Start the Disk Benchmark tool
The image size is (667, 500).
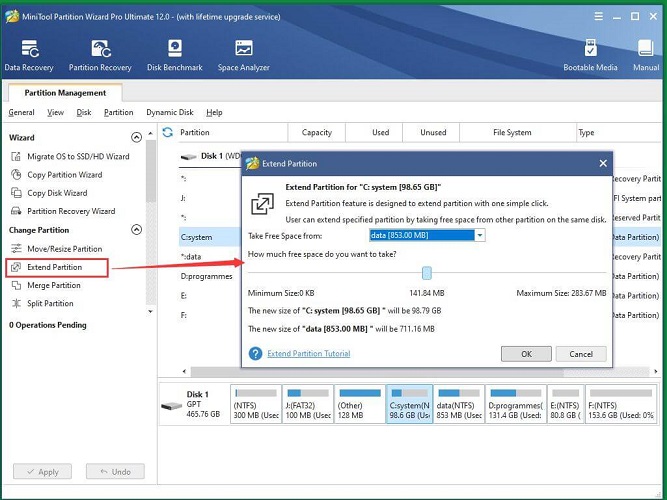click(x=174, y=55)
